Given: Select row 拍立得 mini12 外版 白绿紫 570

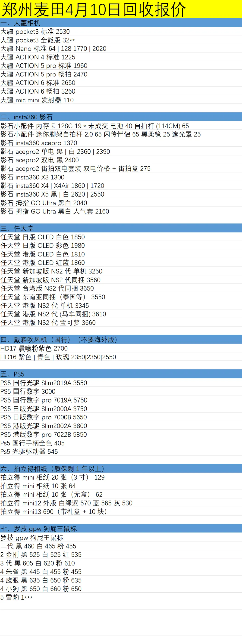Looking at the screenshot, I should [121, 503].
